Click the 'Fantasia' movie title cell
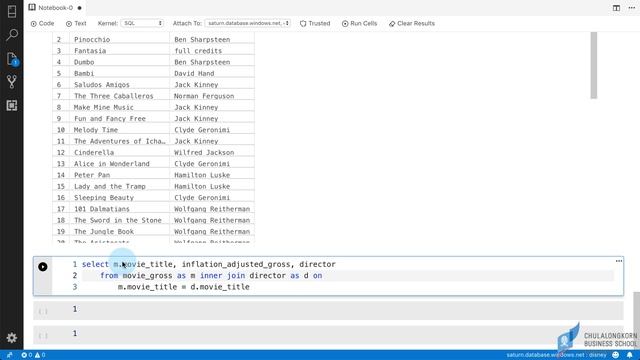640x360 pixels. pyautogui.click(x=90, y=51)
